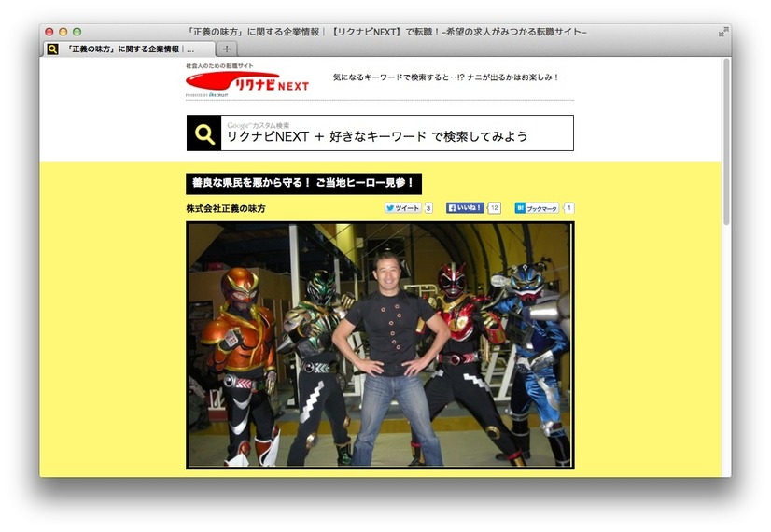The width and height of the screenshot is (771, 532).
Task: Click the Hatena ブックマーク button
Action: (537, 208)
